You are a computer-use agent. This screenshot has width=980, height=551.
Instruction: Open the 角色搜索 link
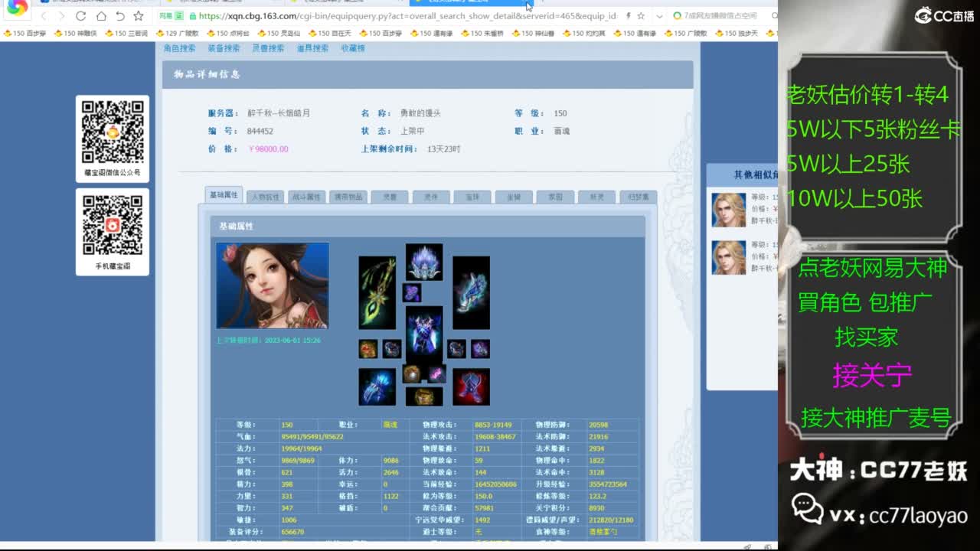(180, 48)
